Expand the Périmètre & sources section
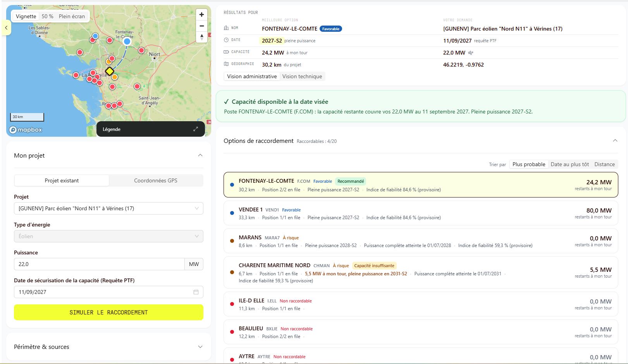Viewport: 628px width, 364px height. 200,347
